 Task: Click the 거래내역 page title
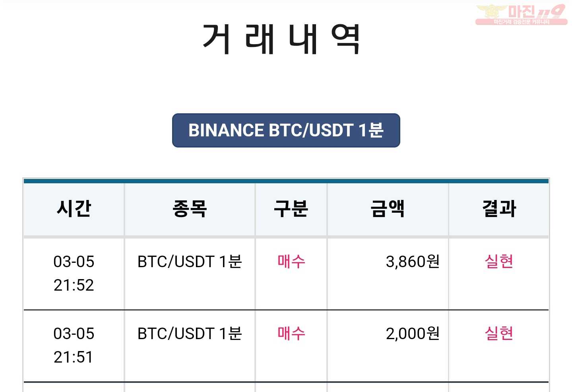(x=281, y=39)
